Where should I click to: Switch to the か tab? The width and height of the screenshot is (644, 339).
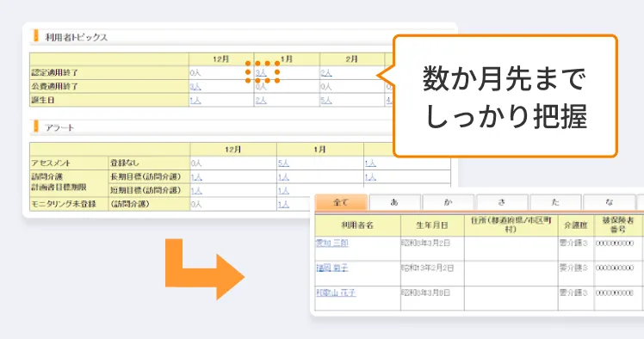tap(448, 202)
